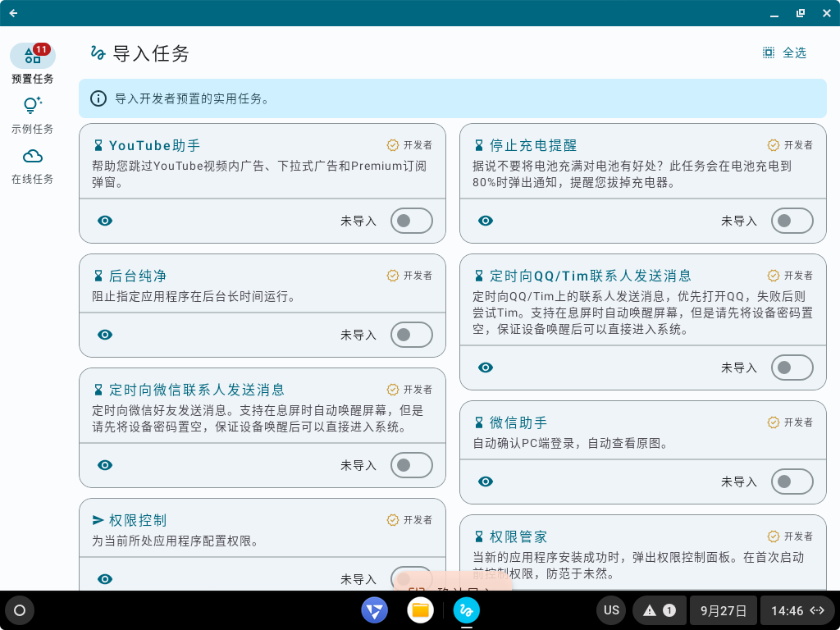840x630 pixels.
Task: Turn on the 停止充电提醒 import switch
Action: [792, 221]
